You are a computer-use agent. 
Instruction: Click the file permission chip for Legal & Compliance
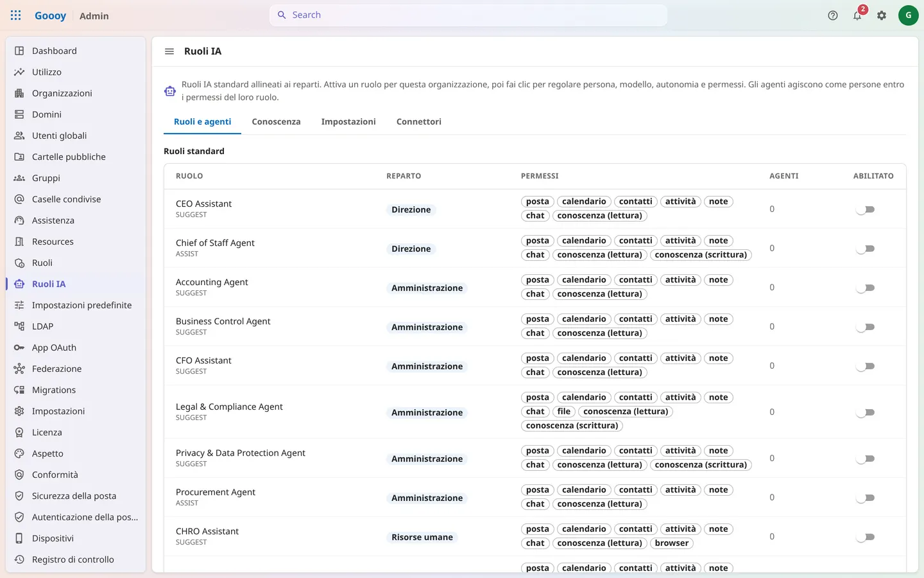tap(564, 411)
